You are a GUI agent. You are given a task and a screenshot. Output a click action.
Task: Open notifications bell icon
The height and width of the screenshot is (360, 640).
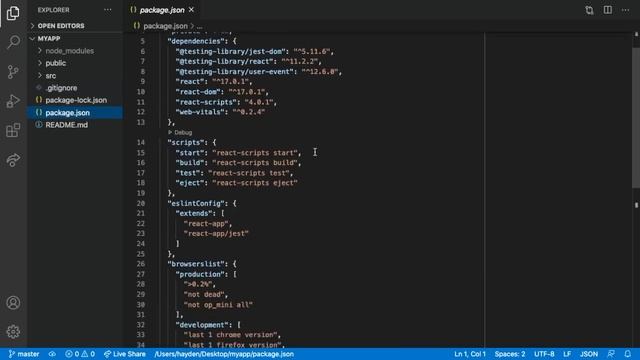[x=628, y=354]
